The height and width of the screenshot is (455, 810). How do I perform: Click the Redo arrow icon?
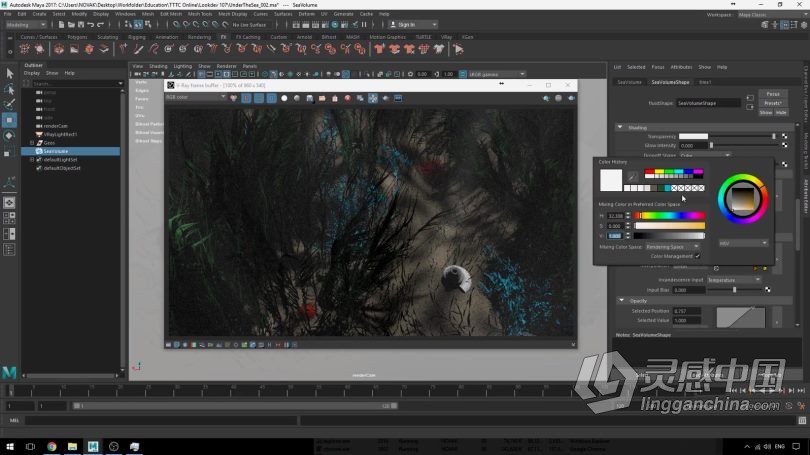101,24
